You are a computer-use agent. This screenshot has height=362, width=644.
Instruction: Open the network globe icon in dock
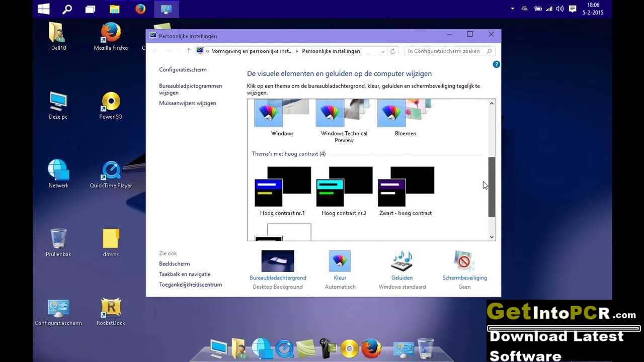262,348
